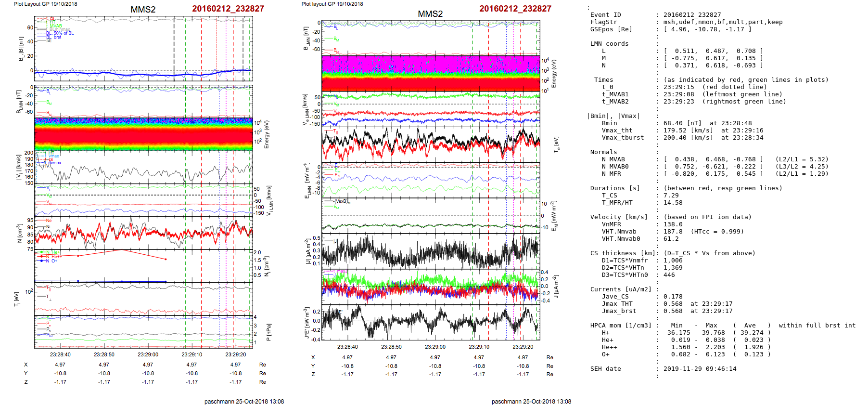Click the 23:29:00 tick label under left plot

148,354
